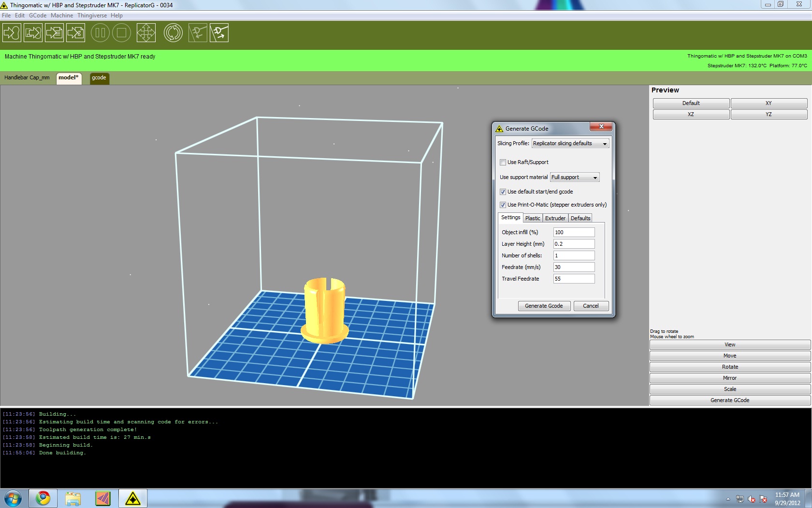
Task: Click the Object infill (%) field
Action: (x=574, y=233)
